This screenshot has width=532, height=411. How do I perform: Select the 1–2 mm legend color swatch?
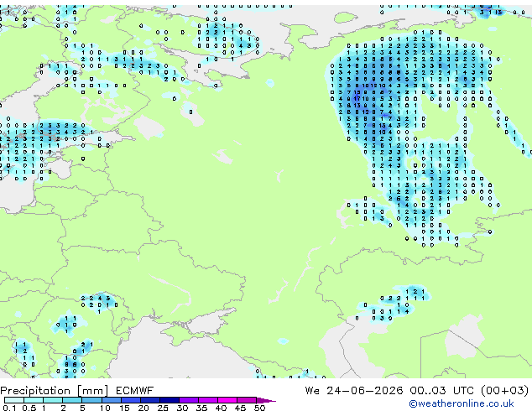53,400
